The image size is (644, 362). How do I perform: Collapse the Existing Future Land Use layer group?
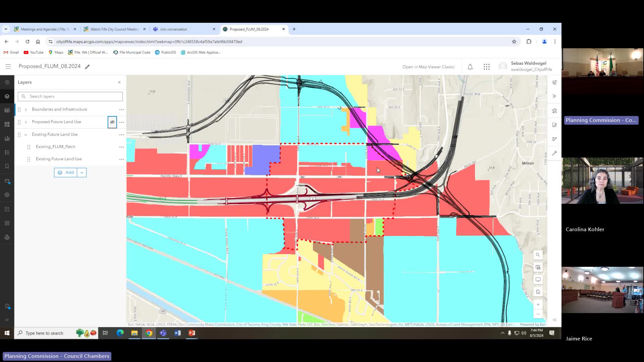[26, 134]
